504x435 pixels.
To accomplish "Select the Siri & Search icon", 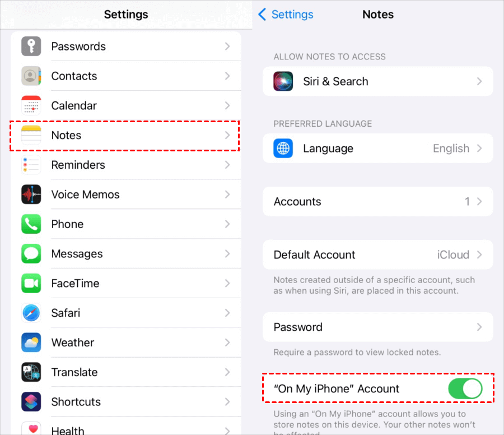I will click(283, 81).
